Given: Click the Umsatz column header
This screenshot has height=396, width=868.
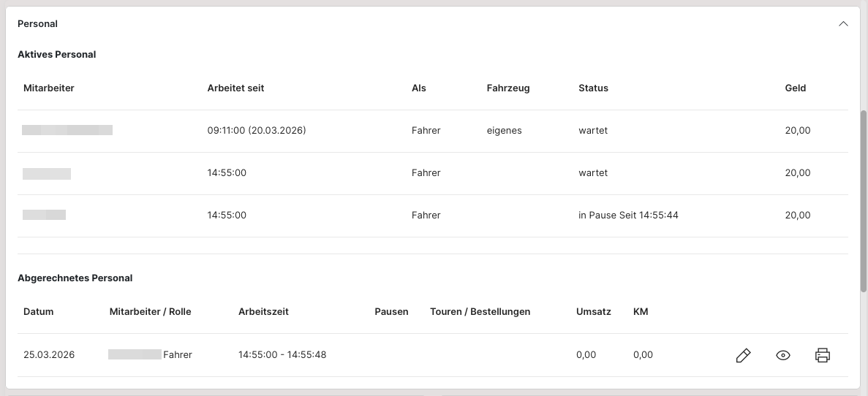Looking at the screenshot, I should click(x=593, y=311).
